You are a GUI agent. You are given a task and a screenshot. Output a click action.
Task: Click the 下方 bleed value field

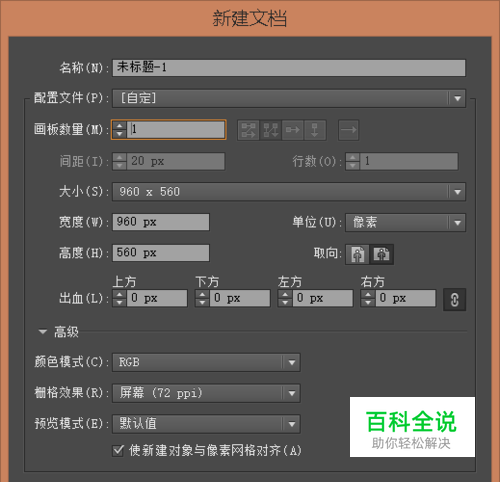240,298
